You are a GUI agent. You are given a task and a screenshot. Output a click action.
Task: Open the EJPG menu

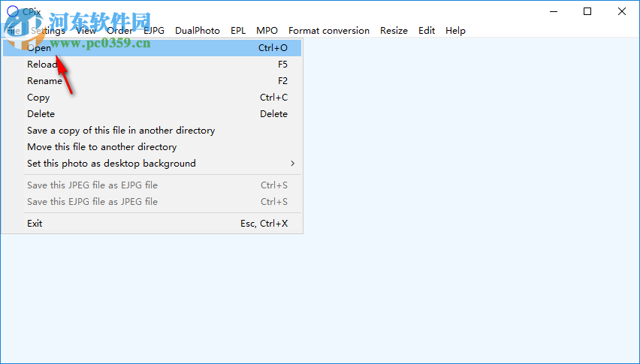pos(154,31)
